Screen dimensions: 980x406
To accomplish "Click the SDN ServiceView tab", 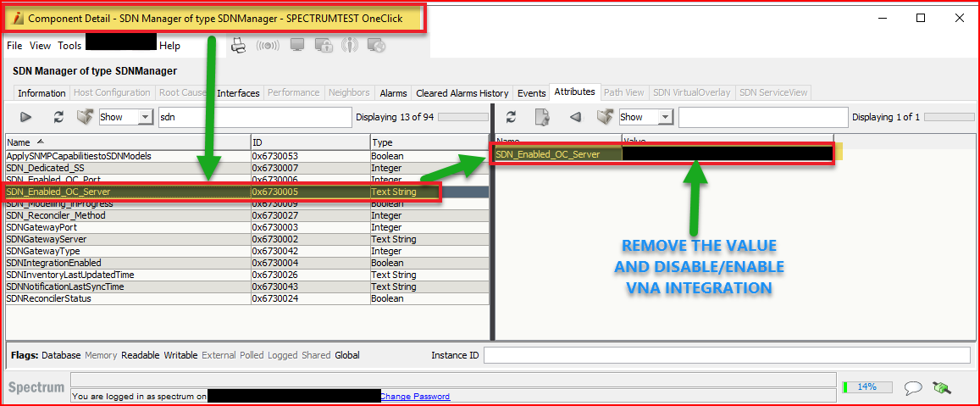I will [x=773, y=92].
